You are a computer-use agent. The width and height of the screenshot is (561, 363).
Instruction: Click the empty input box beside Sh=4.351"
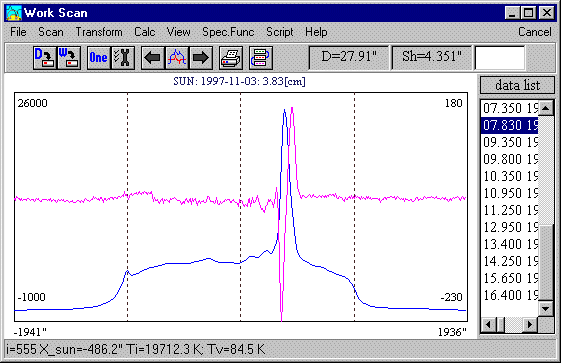pyautogui.click(x=500, y=58)
